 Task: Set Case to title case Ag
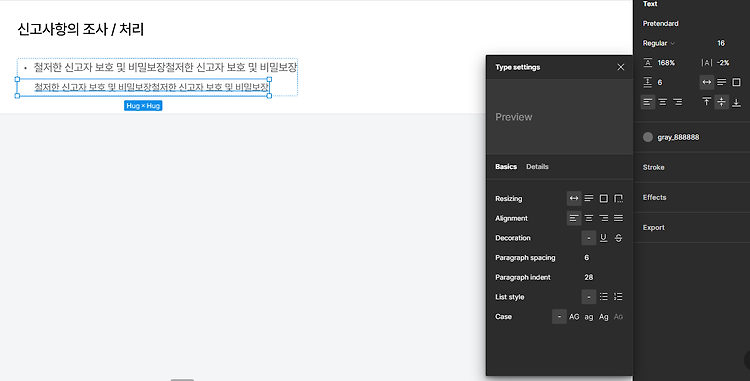point(604,316)
